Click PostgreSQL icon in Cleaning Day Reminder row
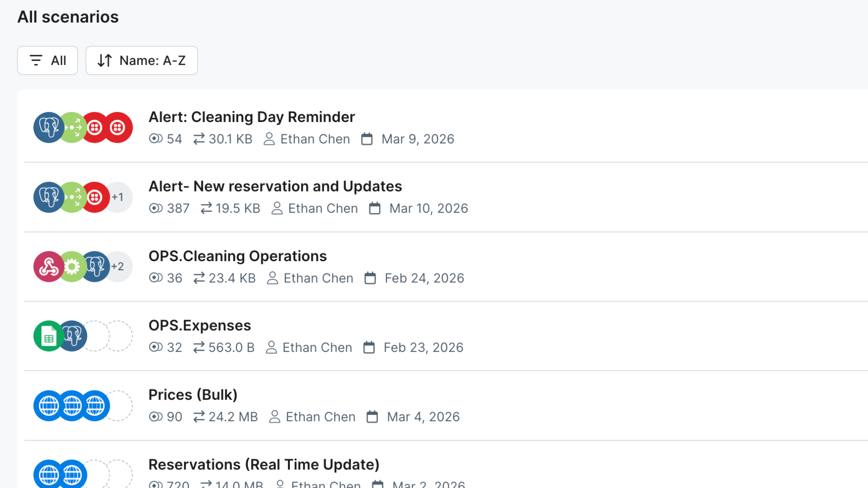The width and height of the screenshot is (868, 488). pyautogui.click(x=48, y=127)
